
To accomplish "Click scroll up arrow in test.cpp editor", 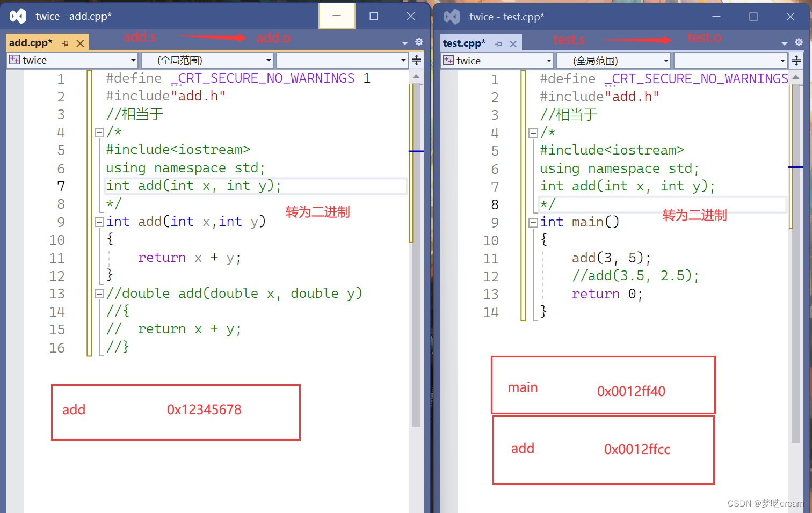I will 796,77.
